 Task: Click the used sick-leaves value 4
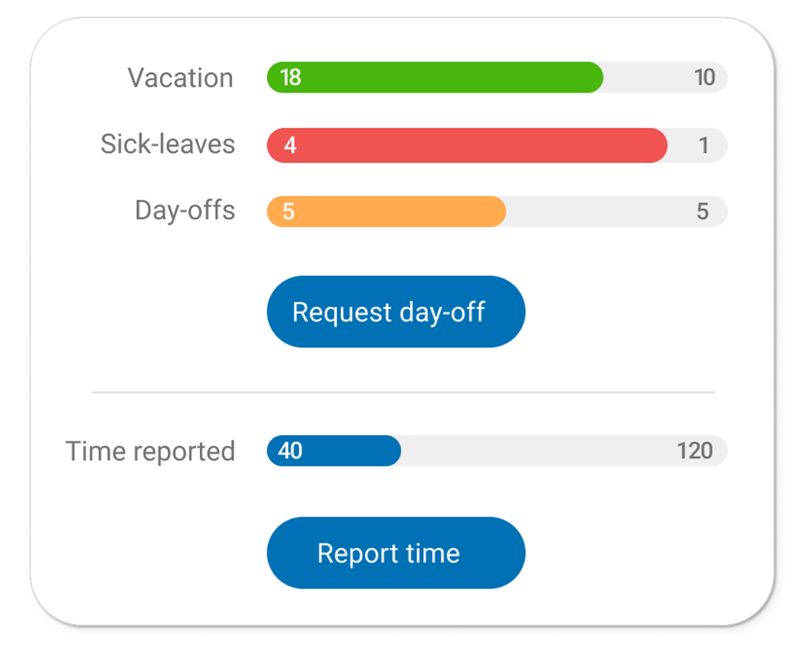coord(290,146)
